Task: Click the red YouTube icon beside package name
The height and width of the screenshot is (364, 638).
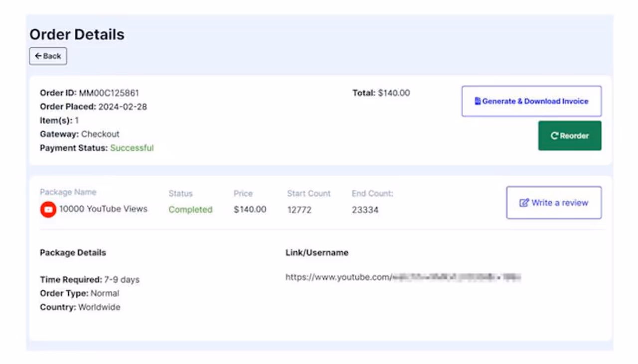Action: click(48, 210)
